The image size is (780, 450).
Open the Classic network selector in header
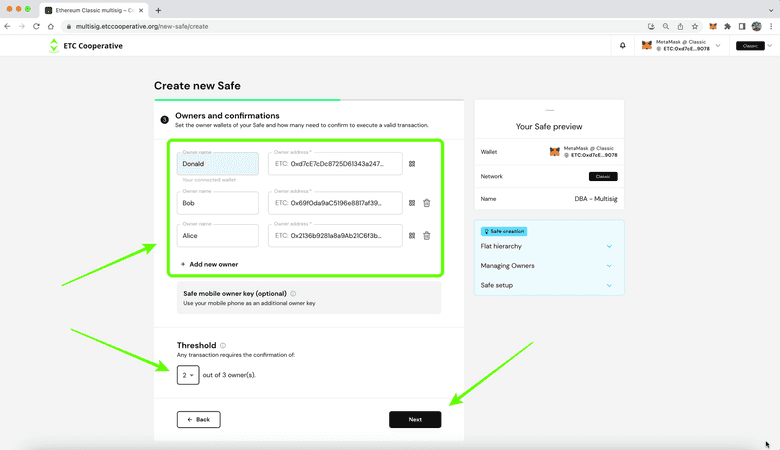tap(751, 46)
